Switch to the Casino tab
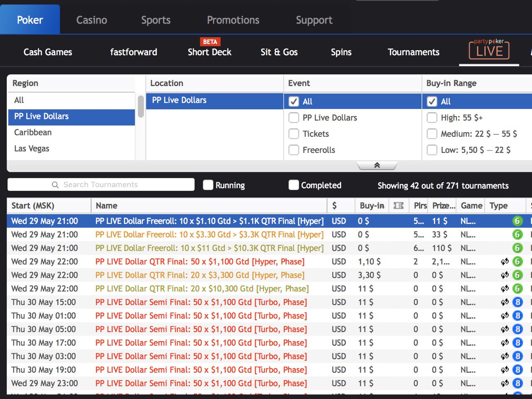Image resolution: width=532 pixels, height=399 pixels. (92, 20)
